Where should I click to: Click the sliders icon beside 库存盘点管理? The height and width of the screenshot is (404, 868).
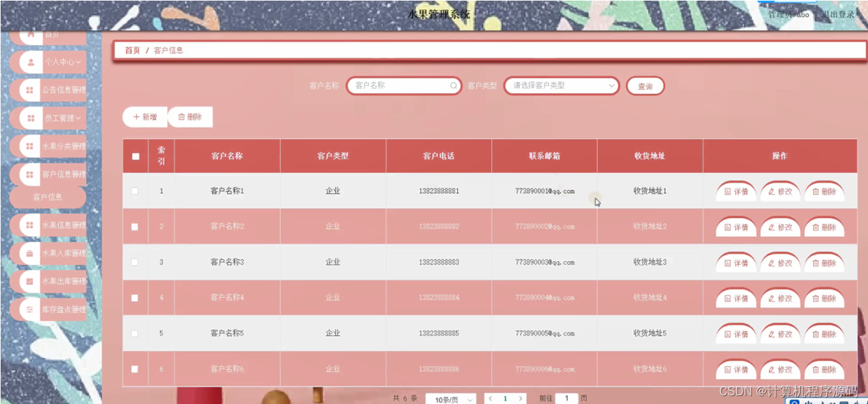(30, 310)
